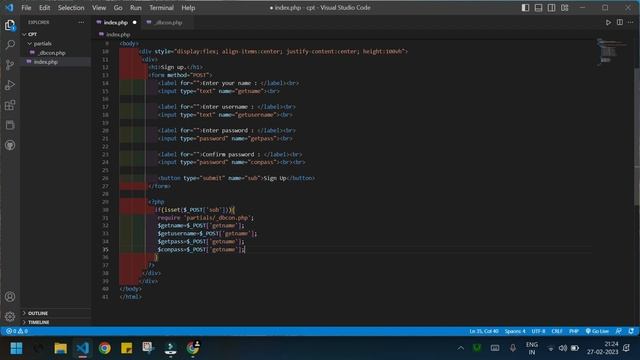Click the index.php breadcrumb

click(115, 35)
